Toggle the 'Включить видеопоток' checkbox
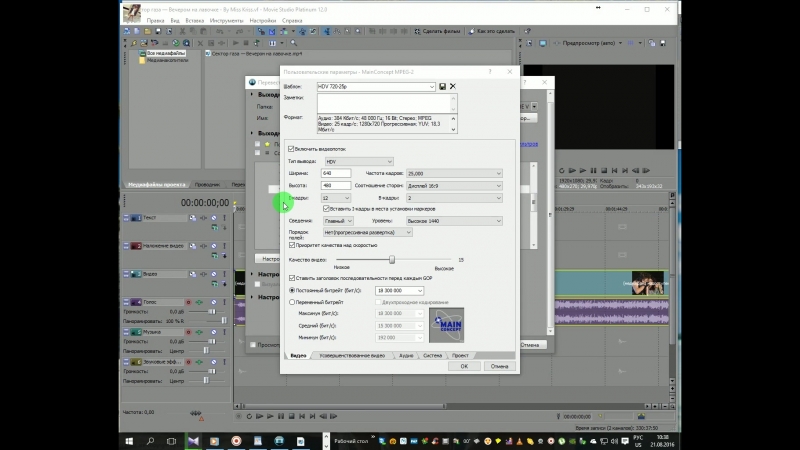The height and width of the screenshot is (450, 800). pyautogui.click(x=291, y=149)
